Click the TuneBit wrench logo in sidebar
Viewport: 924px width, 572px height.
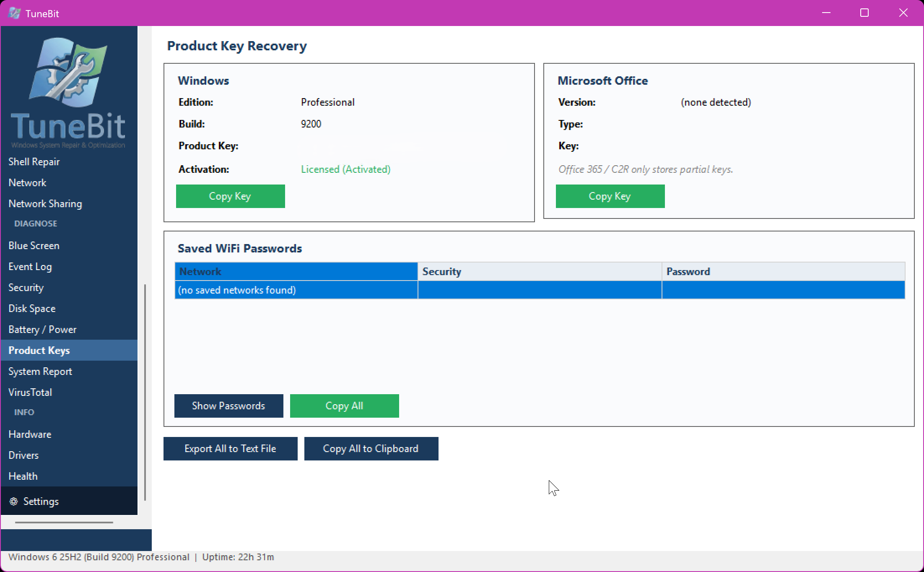(68, 73)
